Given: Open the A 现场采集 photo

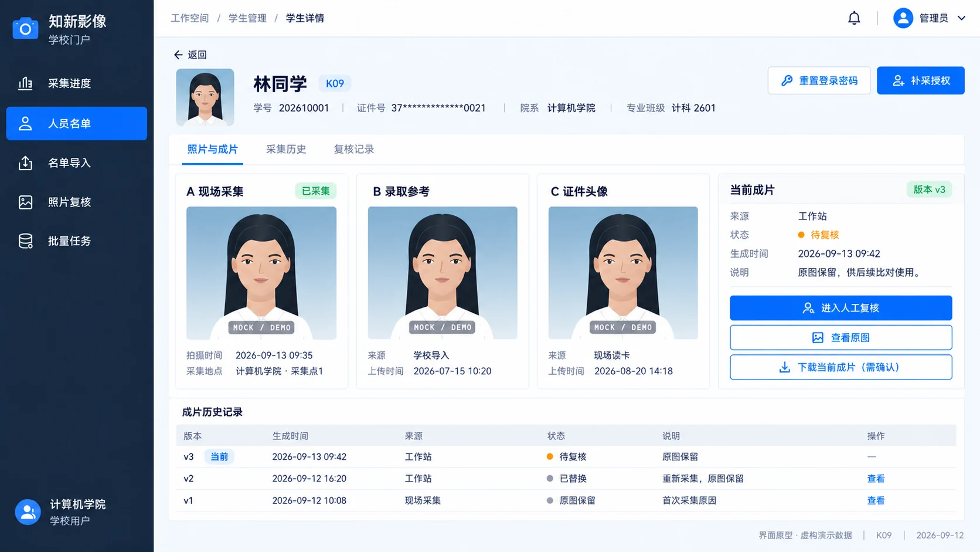Looking at the screenshot, I should pos(261,273).
